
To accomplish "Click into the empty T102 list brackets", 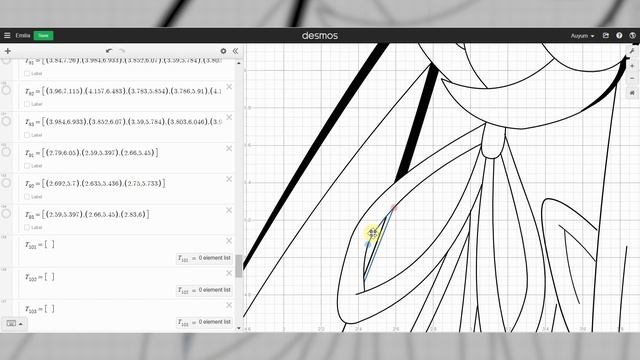I will tap(49, 277).
